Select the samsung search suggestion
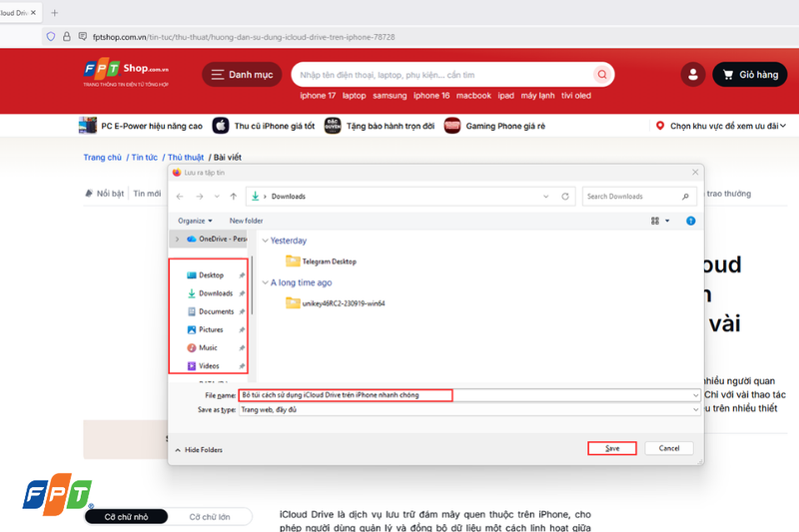 point(390,95)
